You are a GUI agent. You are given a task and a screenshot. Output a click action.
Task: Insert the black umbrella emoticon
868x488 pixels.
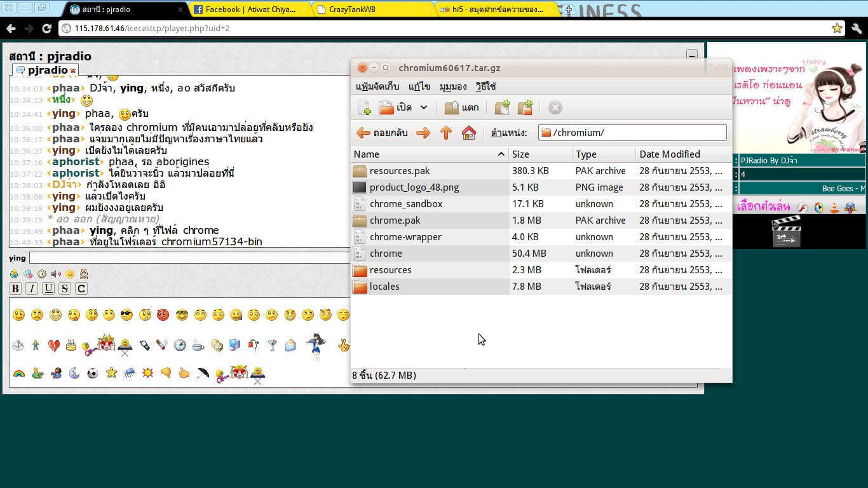[x=203, y=373]
